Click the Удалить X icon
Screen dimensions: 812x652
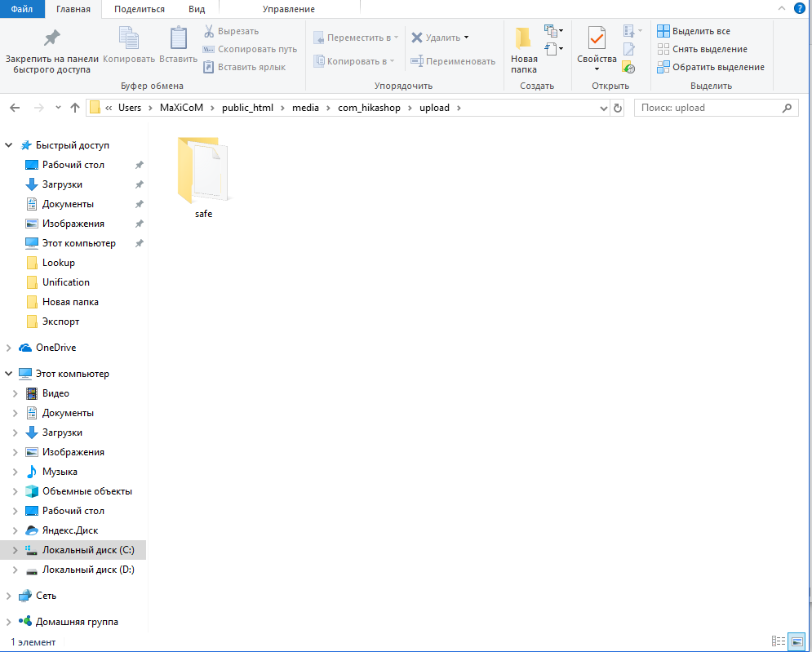(417, 38)
